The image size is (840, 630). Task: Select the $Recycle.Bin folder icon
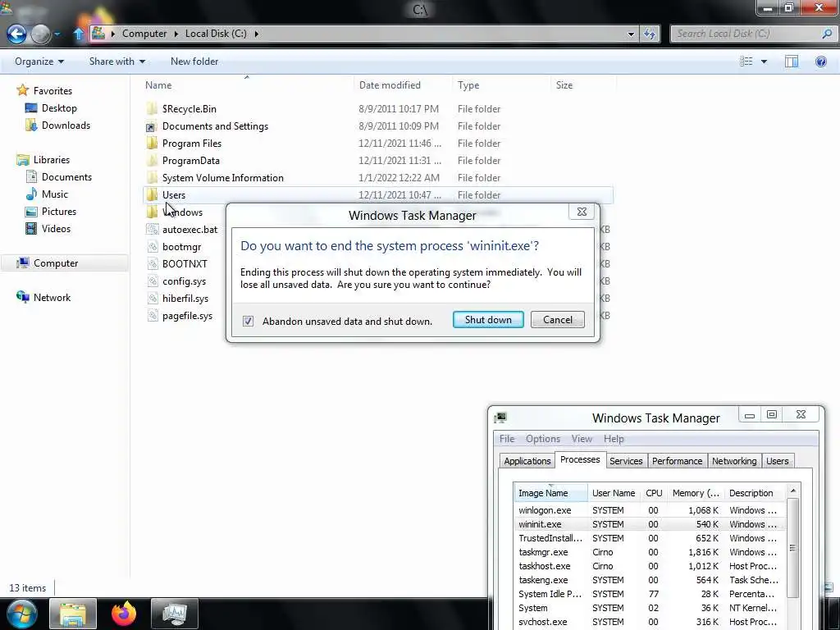click(152, 109)
